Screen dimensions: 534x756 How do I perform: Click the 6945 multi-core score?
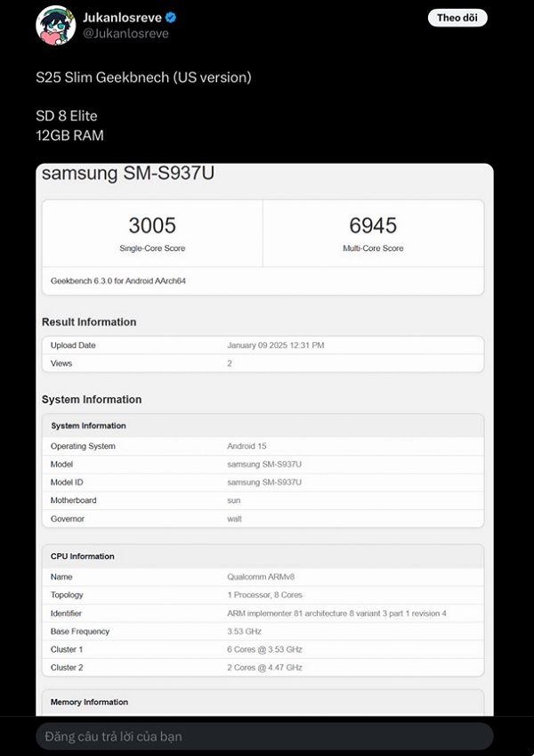[373, 226]
